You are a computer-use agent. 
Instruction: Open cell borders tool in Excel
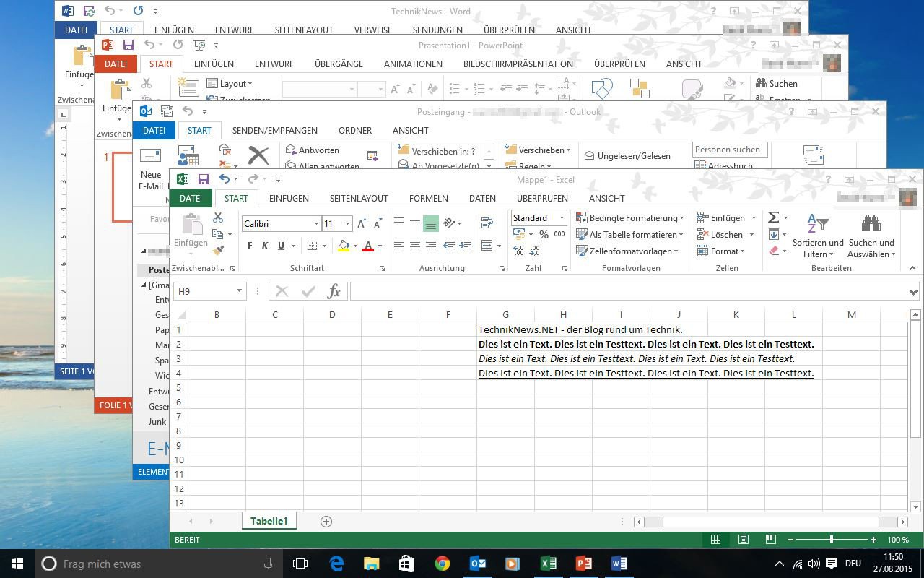pos(312,246)
